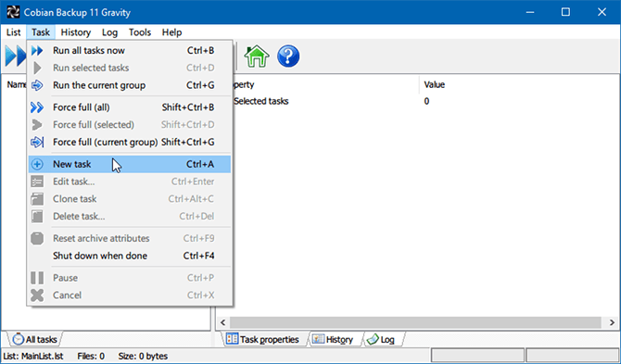Open the List menu
This screenshot has height=364, width=621.
[x=14, y=32]
